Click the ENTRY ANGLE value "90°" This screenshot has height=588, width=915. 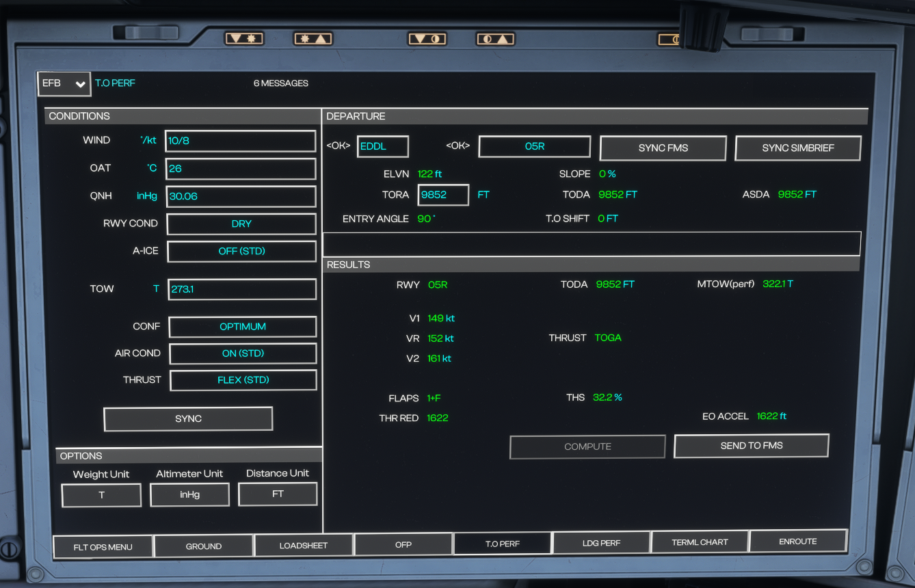[x=427, y=219]
